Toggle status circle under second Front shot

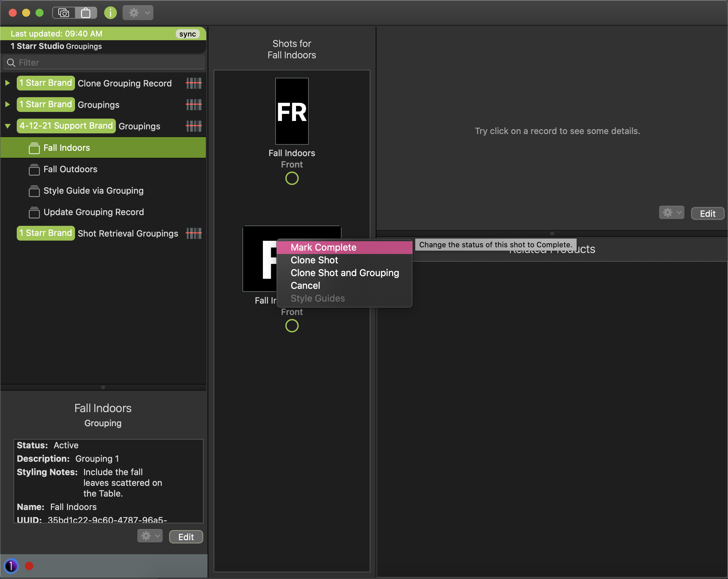[x=292, y=326]
